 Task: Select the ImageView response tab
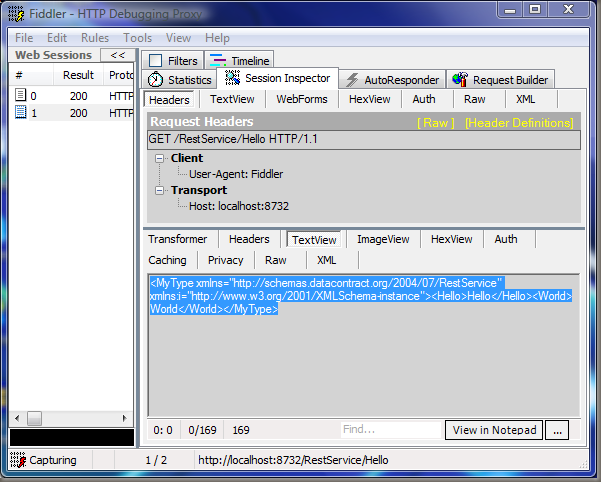[x=383, y=239]
